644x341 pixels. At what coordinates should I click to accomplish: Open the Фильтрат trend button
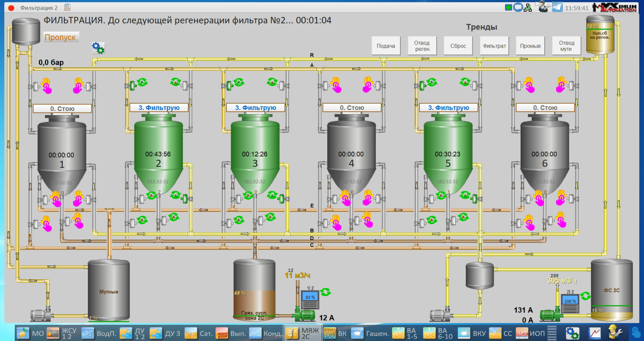(494, 46)
